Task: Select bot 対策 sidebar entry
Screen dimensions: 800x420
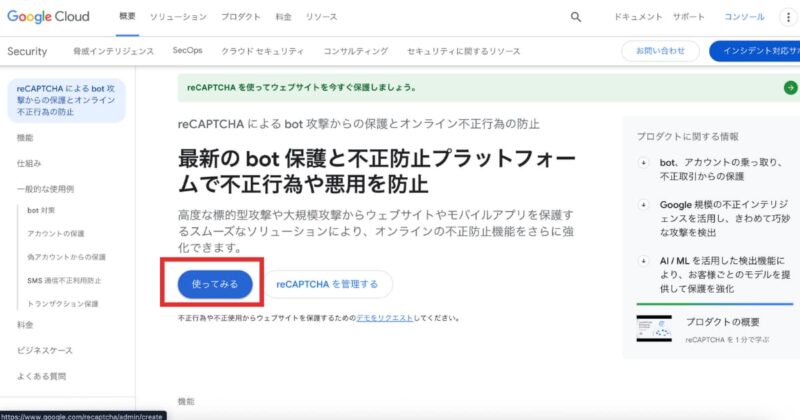Action: (41, 210)
